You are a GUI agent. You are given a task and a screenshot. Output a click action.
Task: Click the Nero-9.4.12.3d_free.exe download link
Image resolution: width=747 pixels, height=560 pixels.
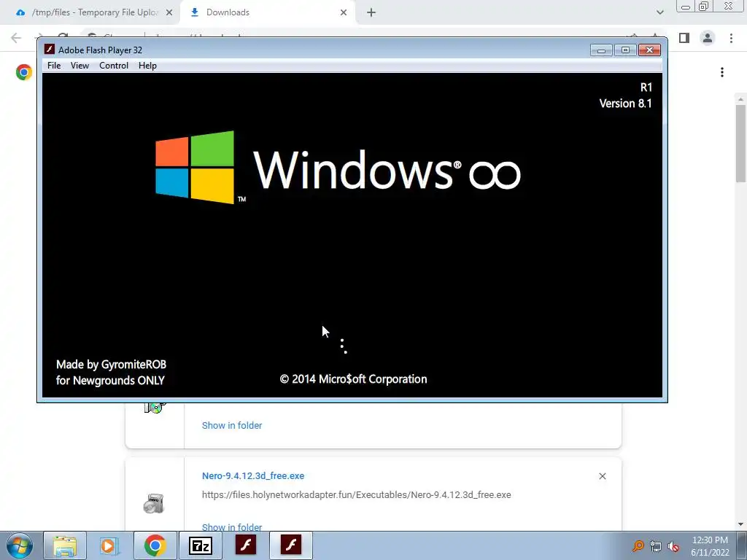(x=253, y=475)
